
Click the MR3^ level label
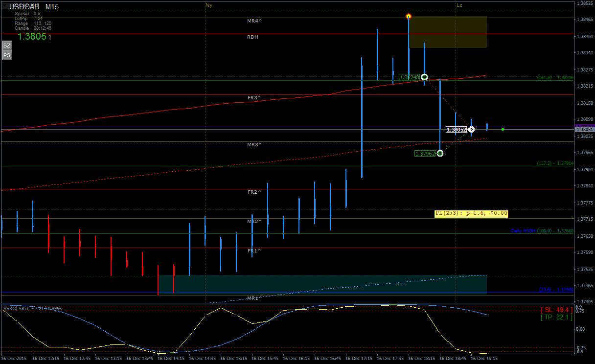click(254, 145)
